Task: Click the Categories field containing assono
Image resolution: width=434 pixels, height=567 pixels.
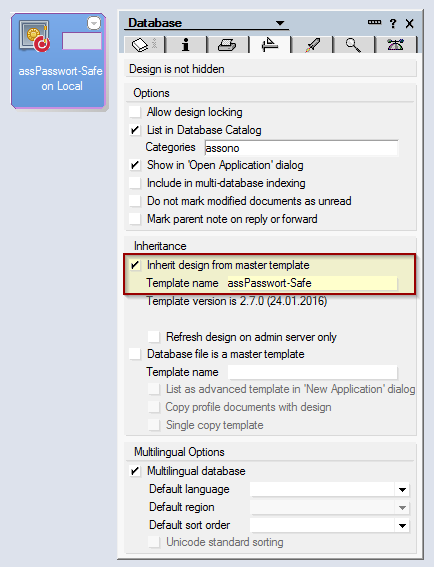Action: (x=301, y=148)
